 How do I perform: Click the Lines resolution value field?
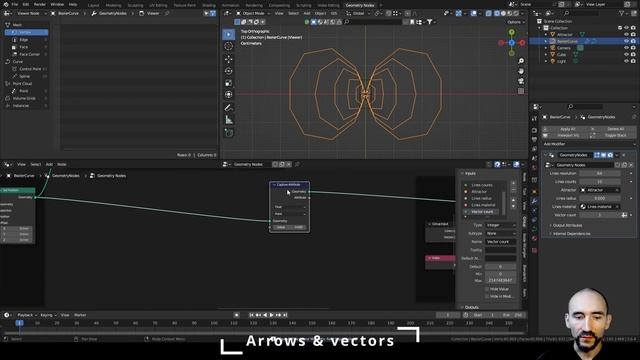pyautogui.click(x=600, y=173)
